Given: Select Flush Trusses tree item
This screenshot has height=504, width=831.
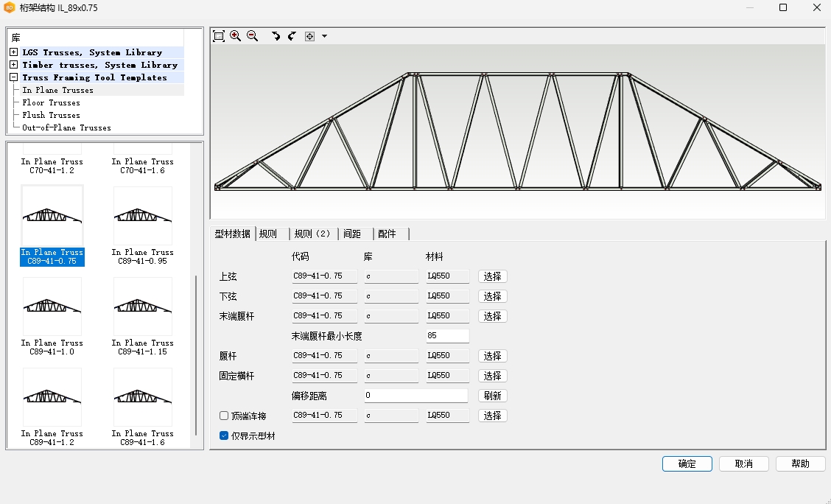Looking at the screenshot, I should 51,115.
